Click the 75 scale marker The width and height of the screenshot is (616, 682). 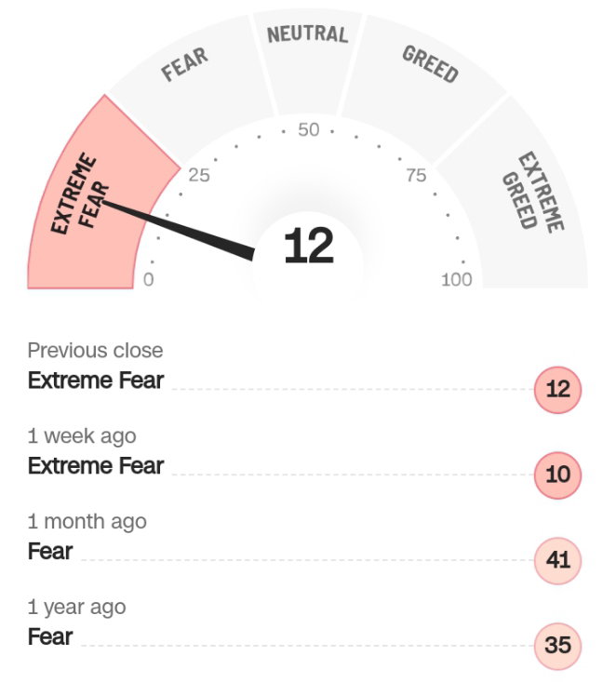(416, 175)
